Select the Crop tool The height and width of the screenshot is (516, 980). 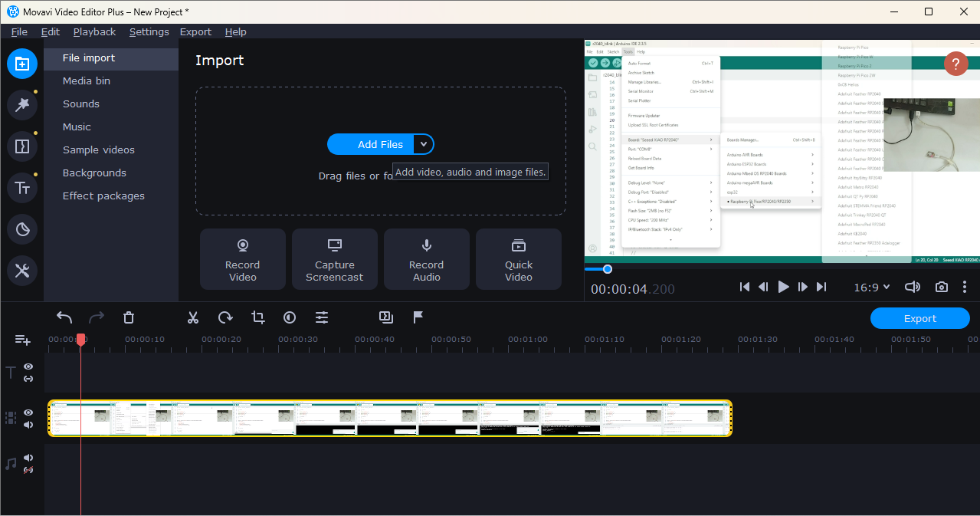pyautogui.click(x=257, y=317)
